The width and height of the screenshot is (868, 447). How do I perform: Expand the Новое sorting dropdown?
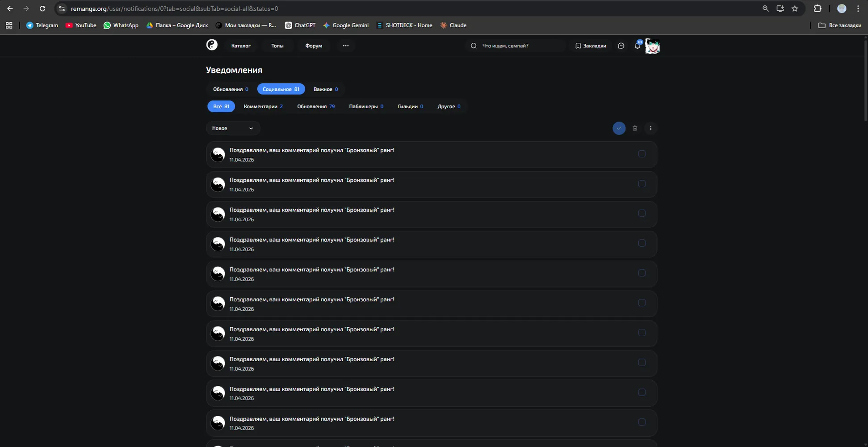[x=233, y=128]
